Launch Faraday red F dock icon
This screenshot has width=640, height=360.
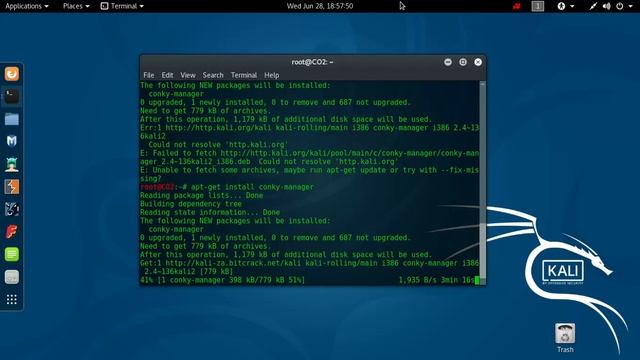point(11,231)
